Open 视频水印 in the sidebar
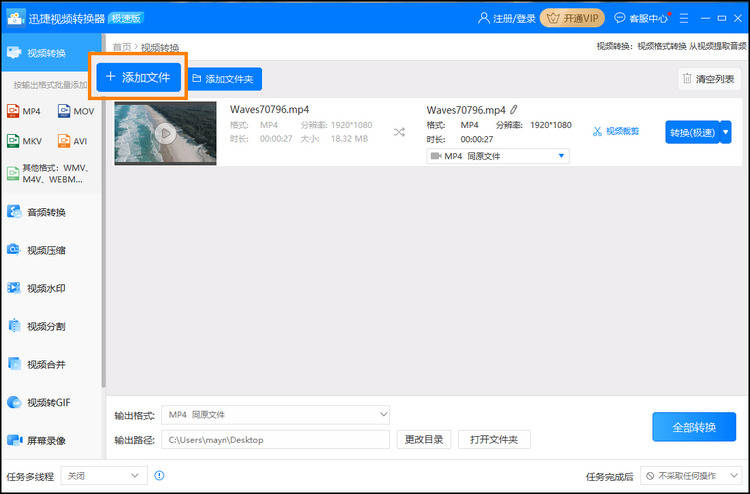This screenshot has height=494, width=750. tap(37, 288)
